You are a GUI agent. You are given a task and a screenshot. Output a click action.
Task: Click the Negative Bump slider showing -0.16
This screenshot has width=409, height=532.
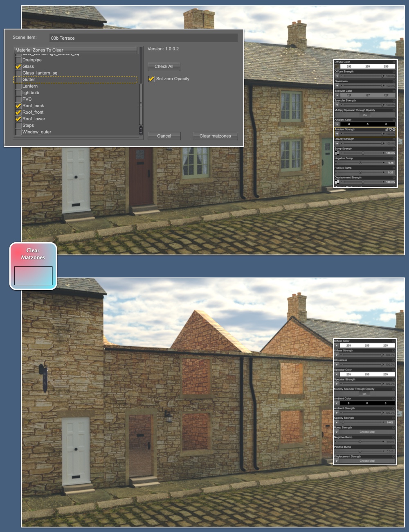click(x=360, y=162)
